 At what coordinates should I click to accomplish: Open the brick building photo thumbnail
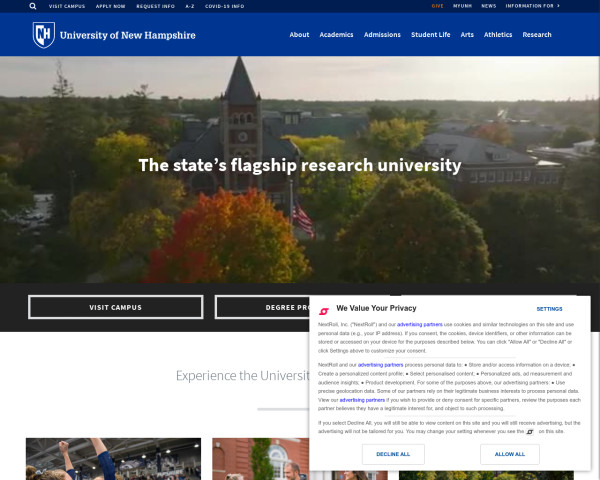point(261,459)
